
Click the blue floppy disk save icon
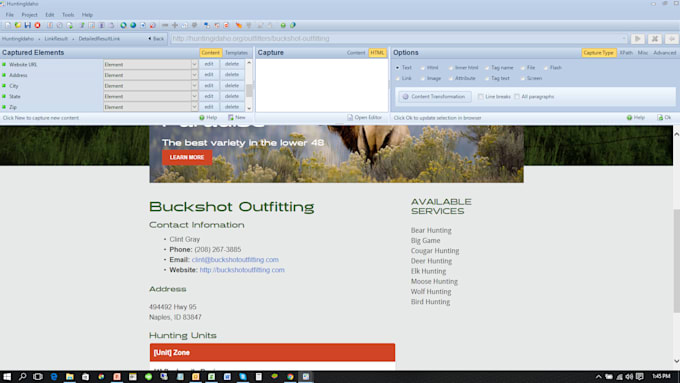tap(27, 26)
